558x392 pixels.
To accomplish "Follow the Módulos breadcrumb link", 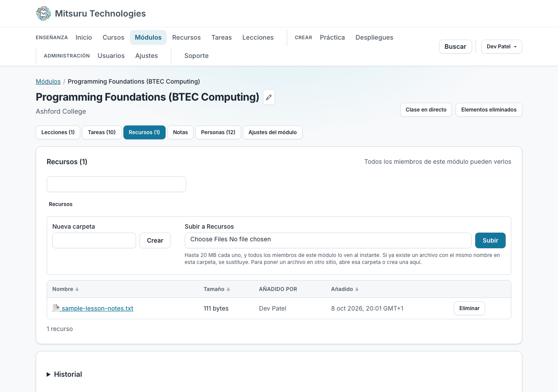I will (x=48, y=81).
